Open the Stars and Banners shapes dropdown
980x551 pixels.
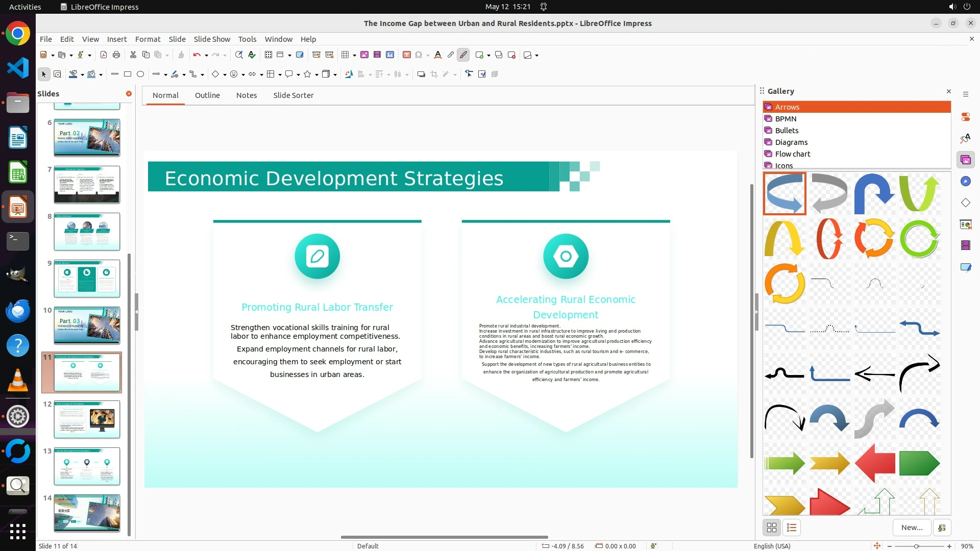tap(316, 74)
